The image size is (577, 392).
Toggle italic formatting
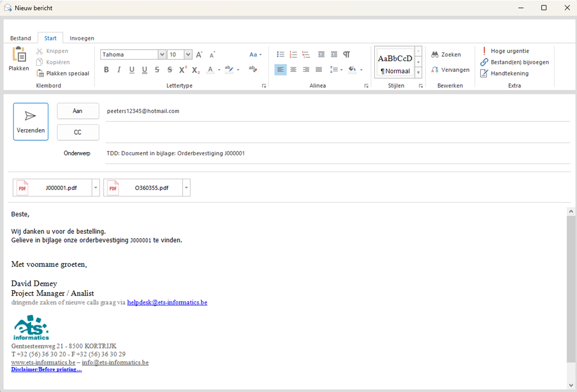pos(119,70)
